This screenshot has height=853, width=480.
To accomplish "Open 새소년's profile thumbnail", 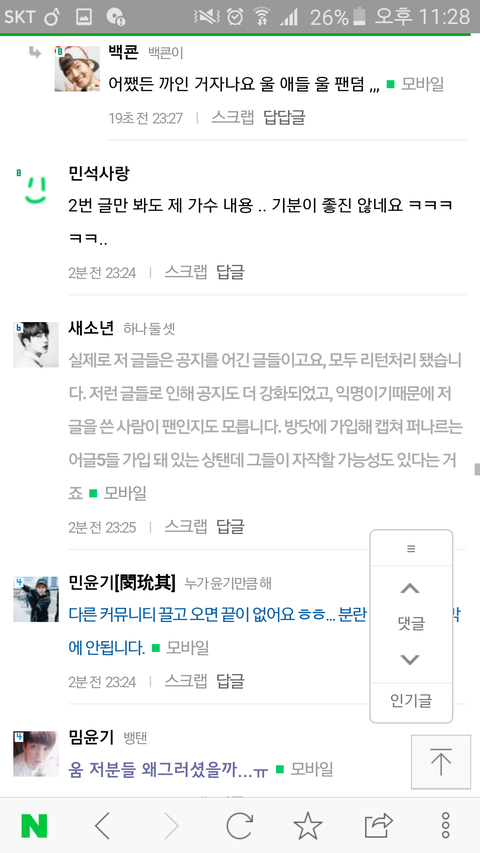I will point(36,344).
